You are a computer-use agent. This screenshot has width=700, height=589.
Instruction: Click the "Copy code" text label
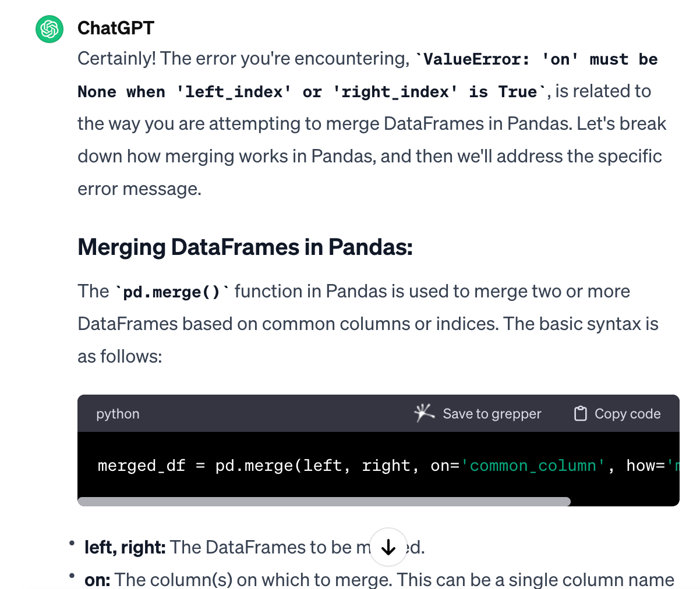[x=627, y=414]
